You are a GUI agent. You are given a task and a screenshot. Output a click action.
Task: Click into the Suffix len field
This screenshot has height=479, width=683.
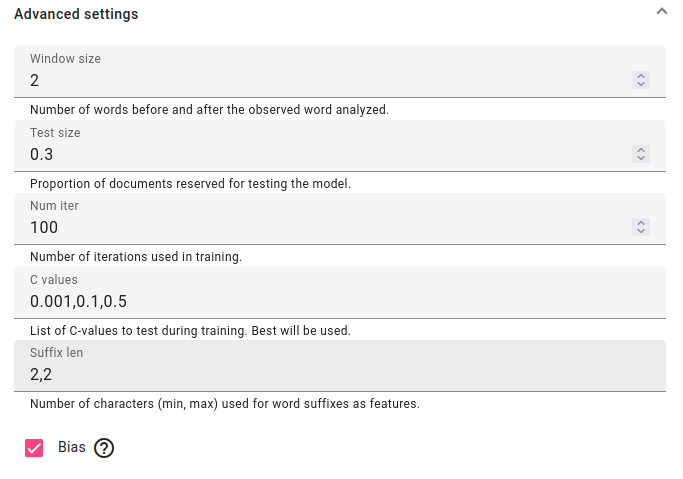click(x=340, y=366)
